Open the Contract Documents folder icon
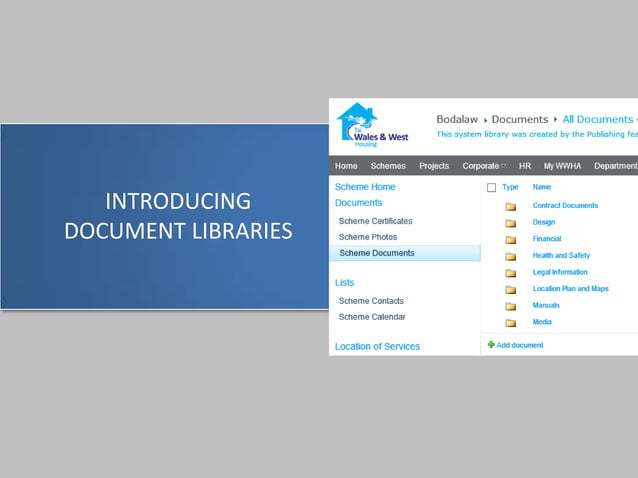638x478 pixels. [x=511, y=207]
